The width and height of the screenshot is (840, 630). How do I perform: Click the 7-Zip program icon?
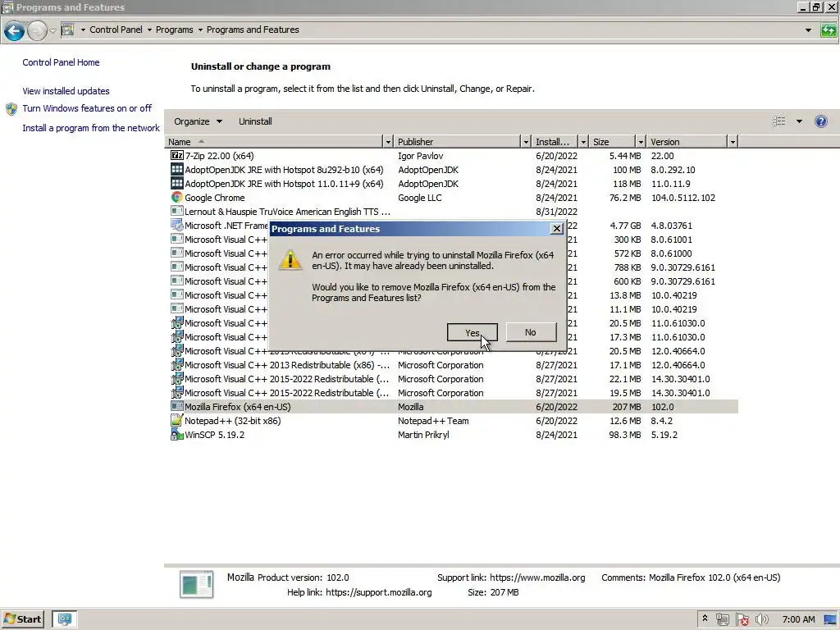point(177,155)
